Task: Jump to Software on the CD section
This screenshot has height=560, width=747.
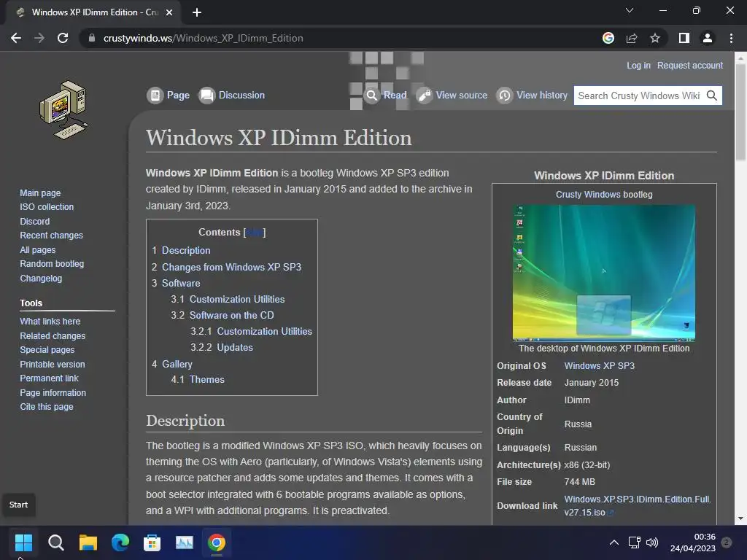Action: tap(231, 315)
